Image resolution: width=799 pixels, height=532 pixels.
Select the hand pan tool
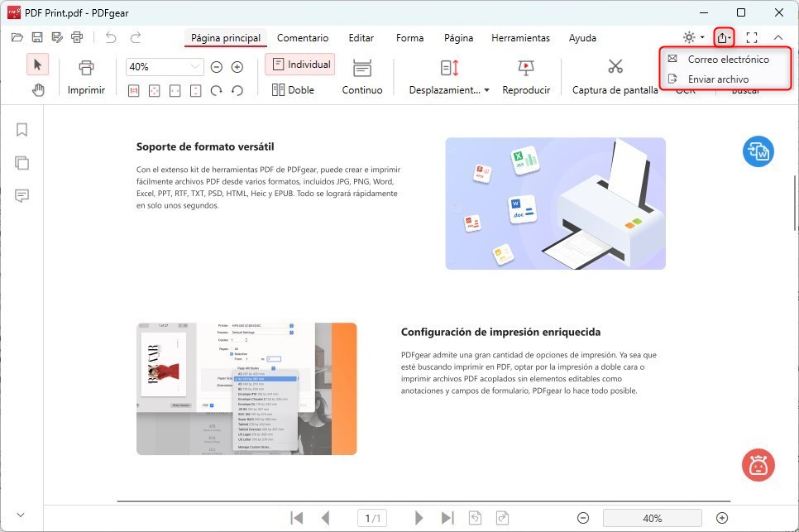[x=38, y=90]
